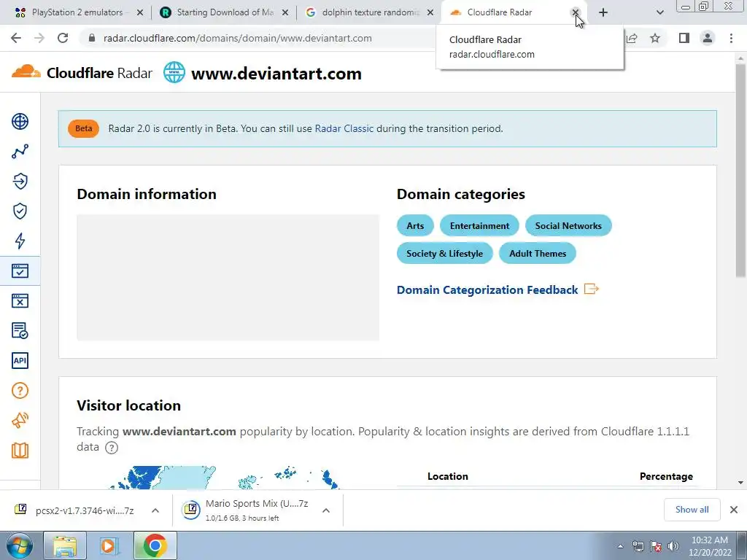This screenshot has width=747, height=560.
Task: Open the shield checkmark security sidebar icon
Action: [x=20, y=211]
